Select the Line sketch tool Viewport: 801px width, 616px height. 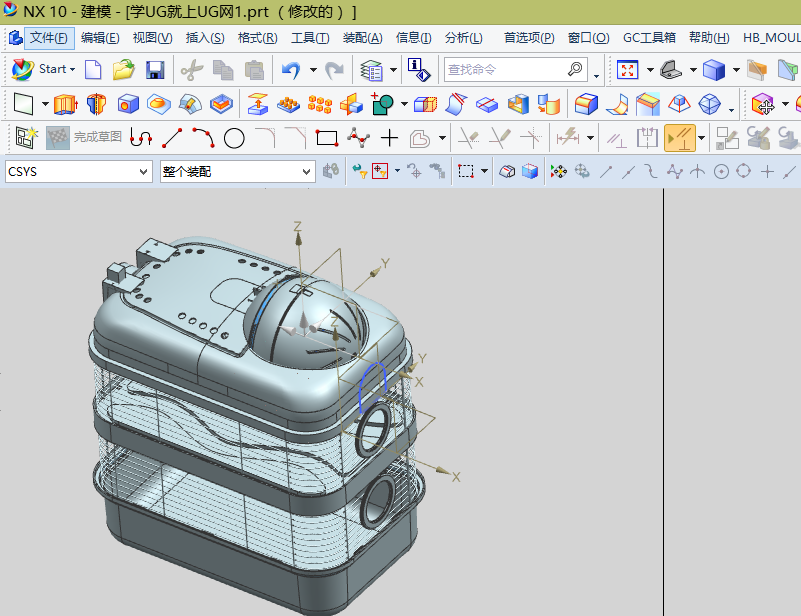pos(172,138)
